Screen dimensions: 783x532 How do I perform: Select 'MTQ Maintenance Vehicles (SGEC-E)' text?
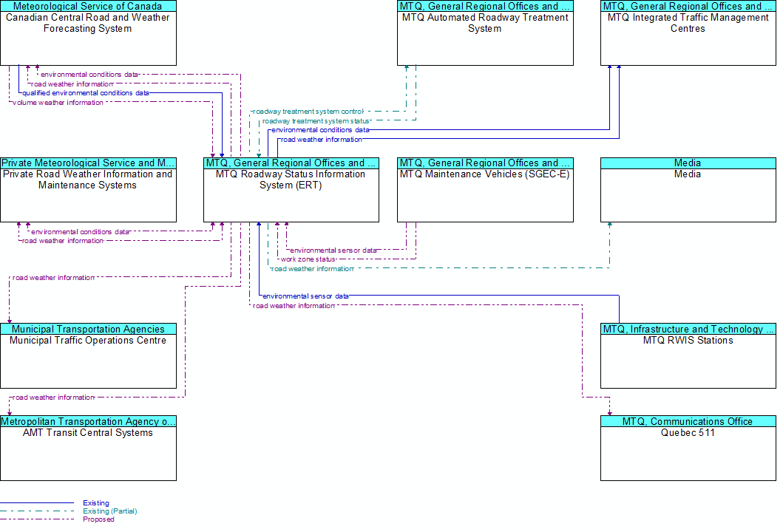(485, 174)
